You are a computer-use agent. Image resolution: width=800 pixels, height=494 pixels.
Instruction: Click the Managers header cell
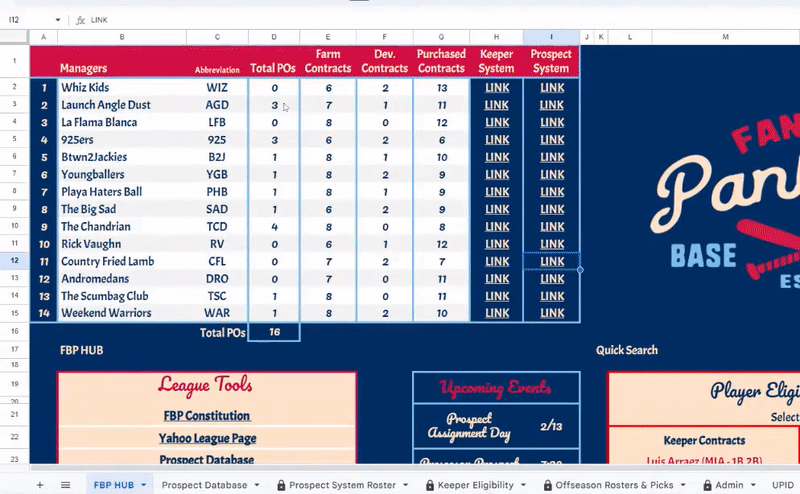coord(122,61)
